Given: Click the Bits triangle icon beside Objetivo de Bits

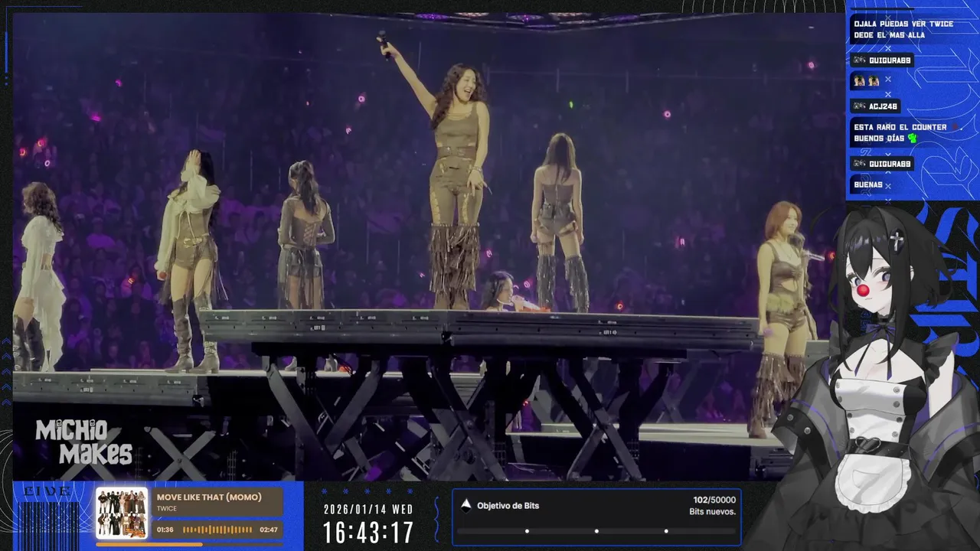Looking at the screenshot, I should pyautogui.click(x=465, y=505).
